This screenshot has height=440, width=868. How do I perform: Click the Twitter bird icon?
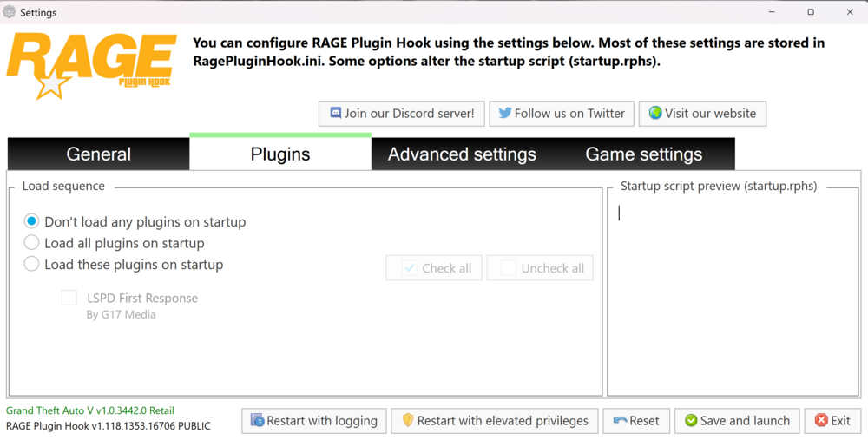505,114
